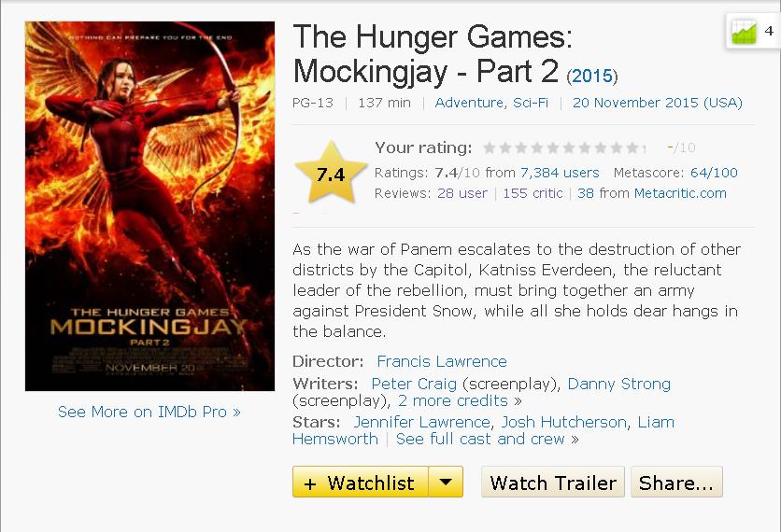This screenshot has width=781, height=532.
Task: Open See full cast and crew
Action: click(480, 440)
